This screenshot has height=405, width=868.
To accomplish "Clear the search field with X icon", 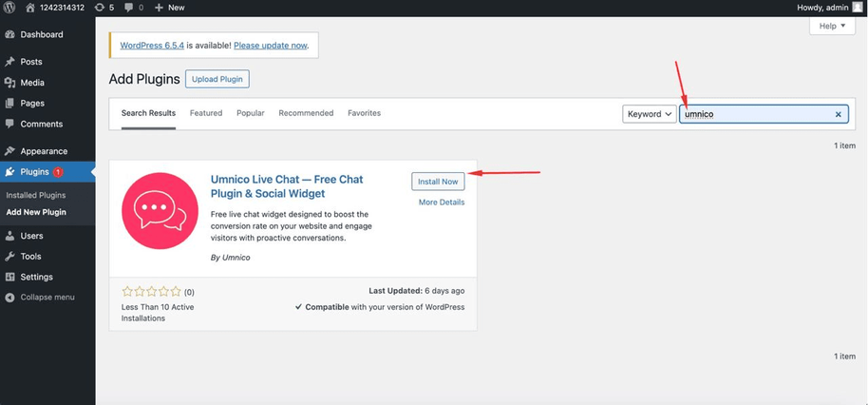I will pyautogui.click(x=838, y=114).
